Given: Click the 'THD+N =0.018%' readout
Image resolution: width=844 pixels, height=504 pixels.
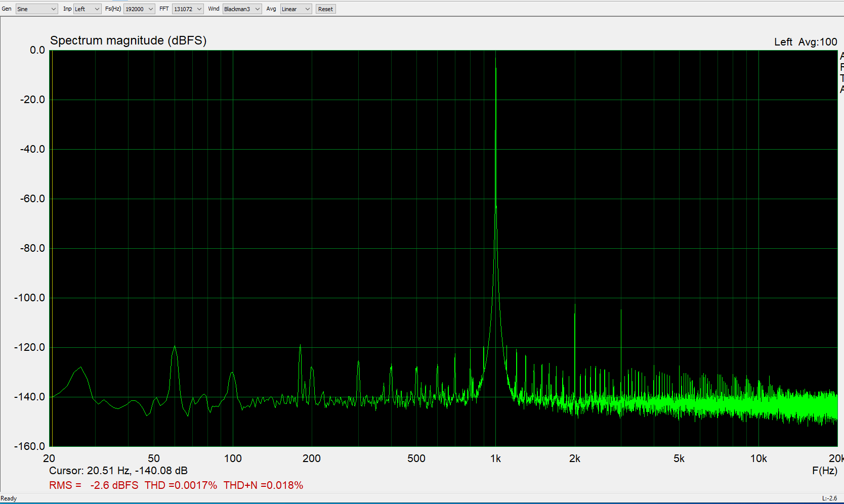Looking at the screenshot, I should click(263, 485).
